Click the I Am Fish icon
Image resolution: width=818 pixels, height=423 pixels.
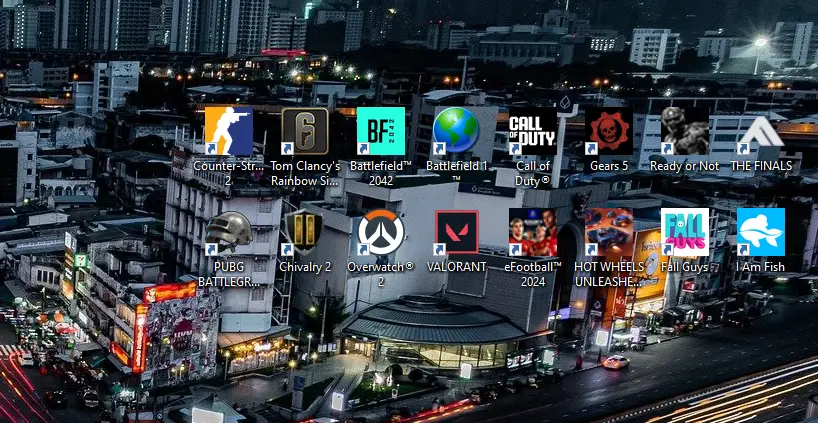[761, 232]
